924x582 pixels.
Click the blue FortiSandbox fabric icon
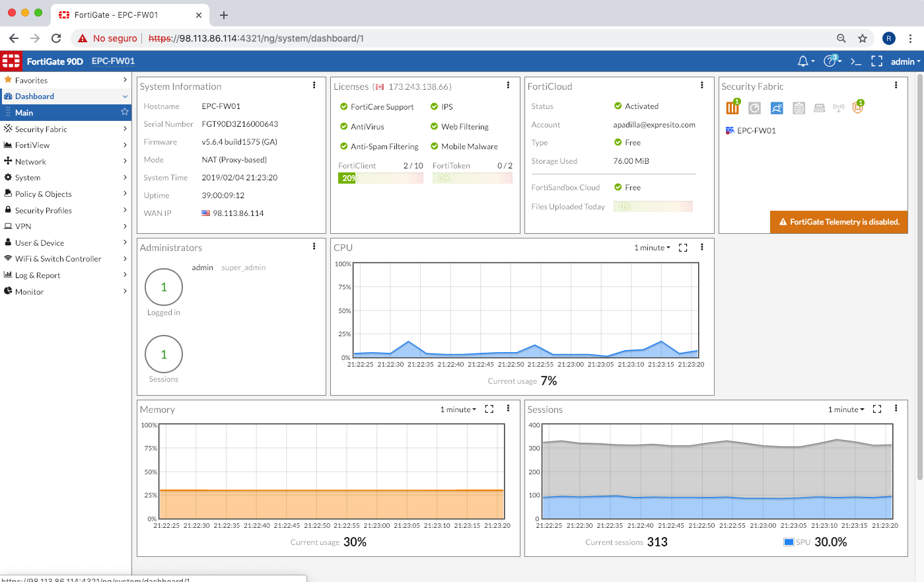[x=777, y=108]
